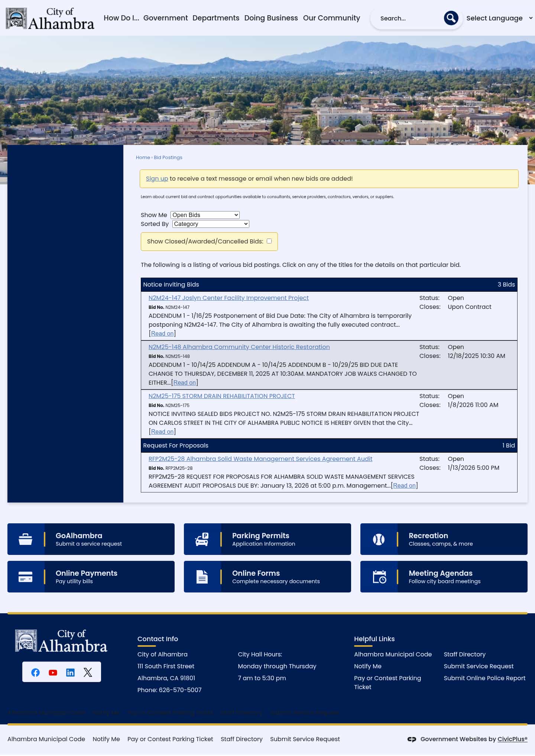Image resolution: width=535 pixels, height=756 pixels.
Task: Open the X (Twitter) social icon
Action: [88, 672]
